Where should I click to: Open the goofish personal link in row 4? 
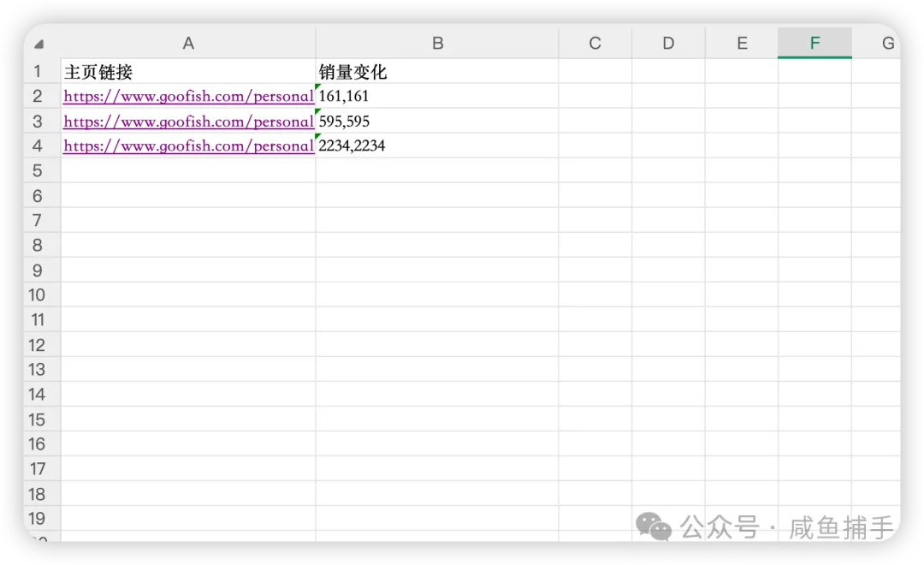[188, 146]
